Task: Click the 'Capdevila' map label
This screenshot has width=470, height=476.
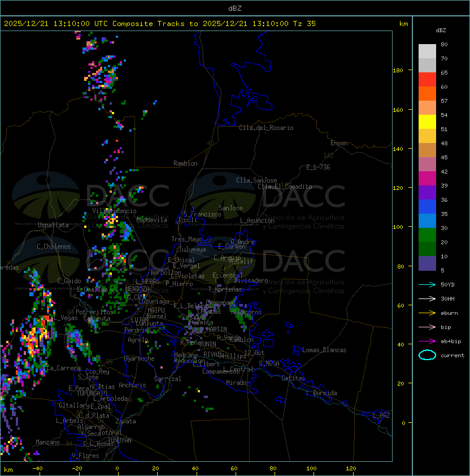Action: coord(152,220)
